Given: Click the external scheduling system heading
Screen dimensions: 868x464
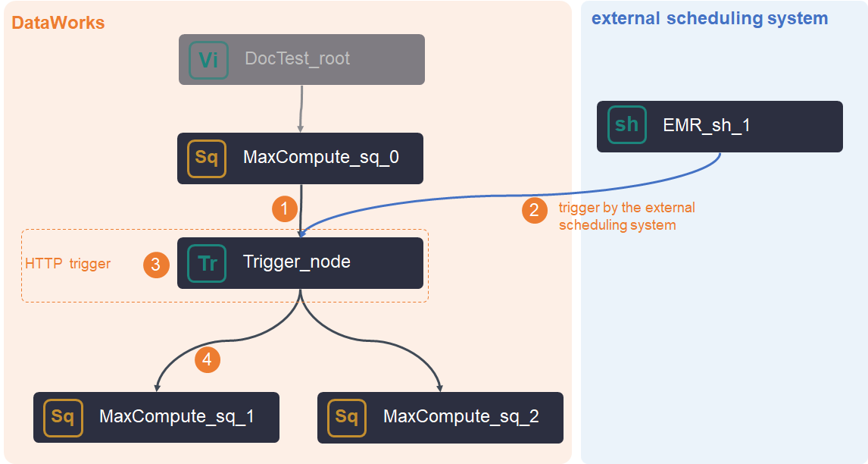Looking at the screenshot, I should 710,18.
